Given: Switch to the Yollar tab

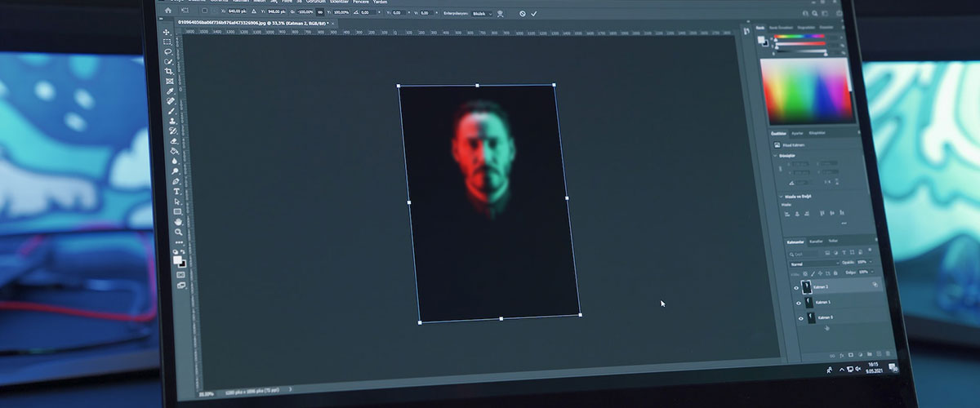Looking at the screenshot, I should click(833, 241).
